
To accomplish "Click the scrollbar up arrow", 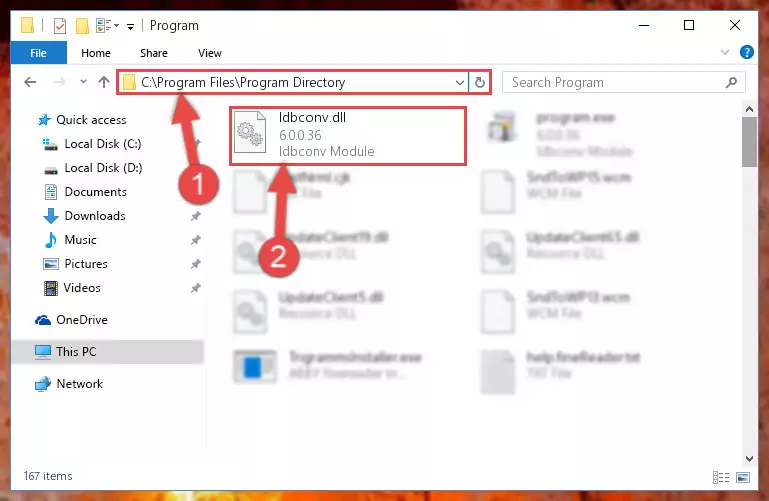I will 749,109.
